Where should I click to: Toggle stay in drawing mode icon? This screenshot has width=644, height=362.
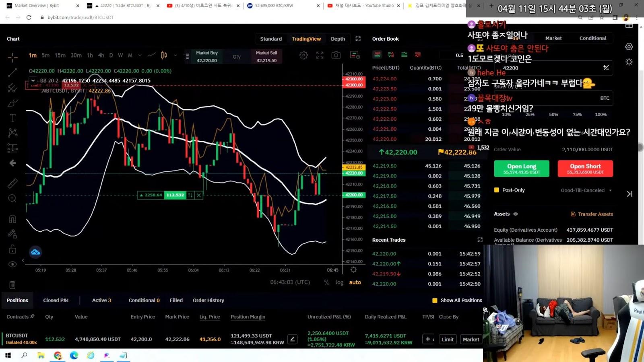(x=12, y=234)
